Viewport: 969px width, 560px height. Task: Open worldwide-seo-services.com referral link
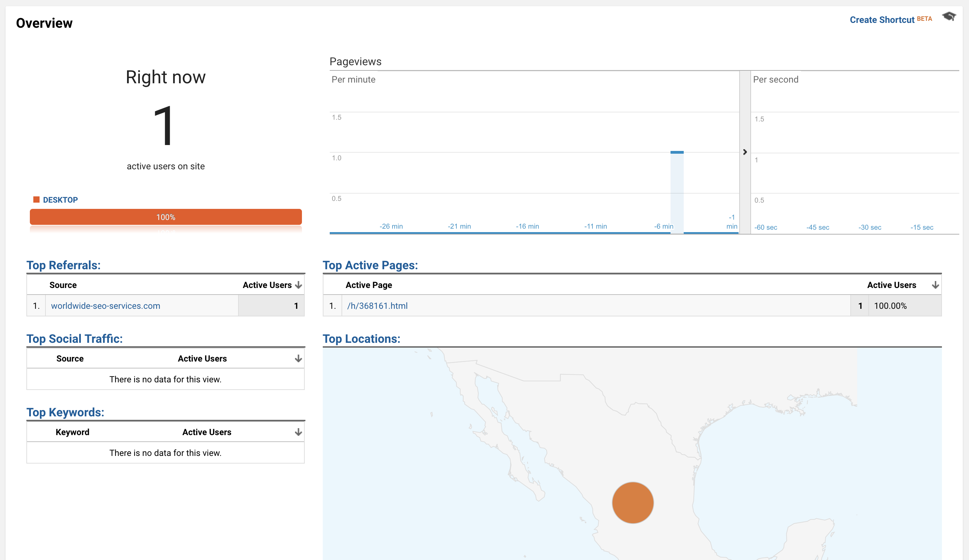(106, 306)
